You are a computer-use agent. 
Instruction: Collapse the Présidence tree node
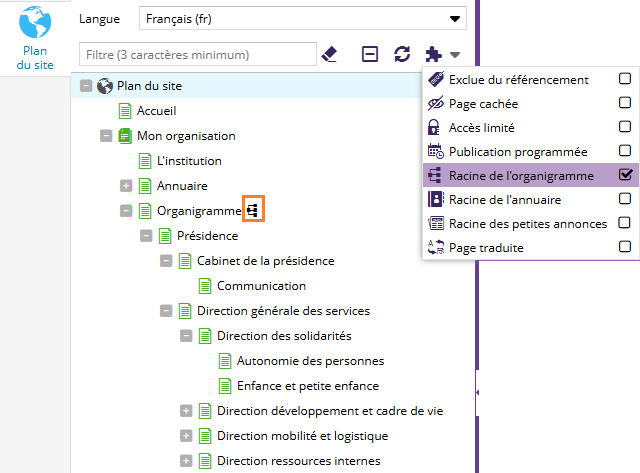click(146, 236)
